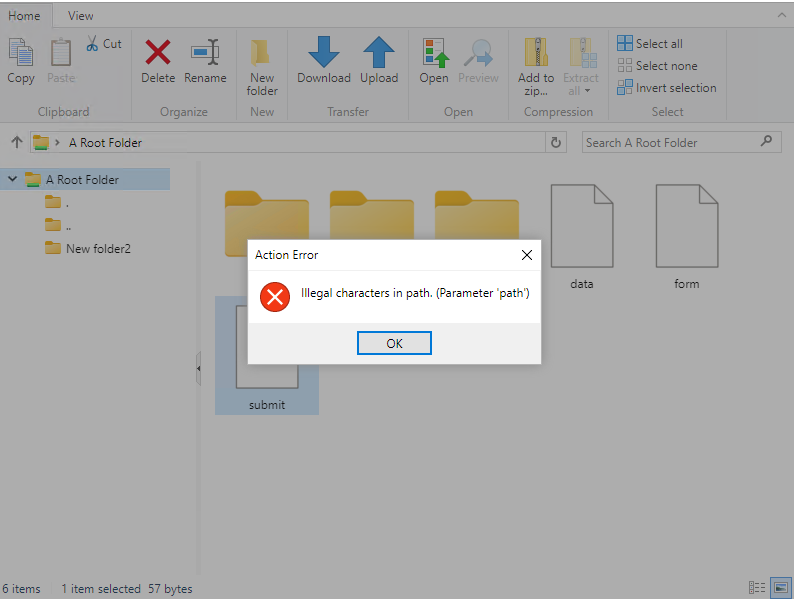Click the Open file icon
This screenshot has width=794, height=599.
[434, 52]
